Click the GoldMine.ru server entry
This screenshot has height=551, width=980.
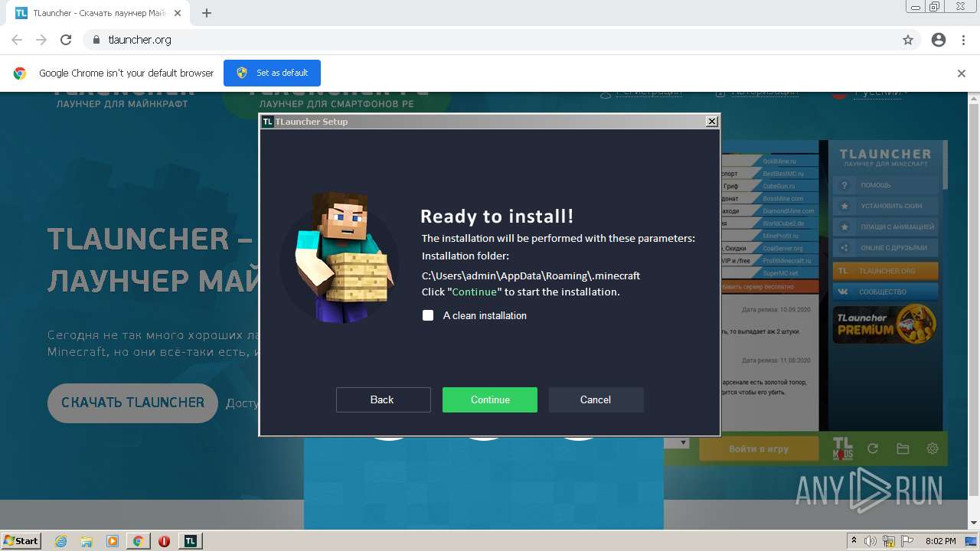(x=779, y=161)
